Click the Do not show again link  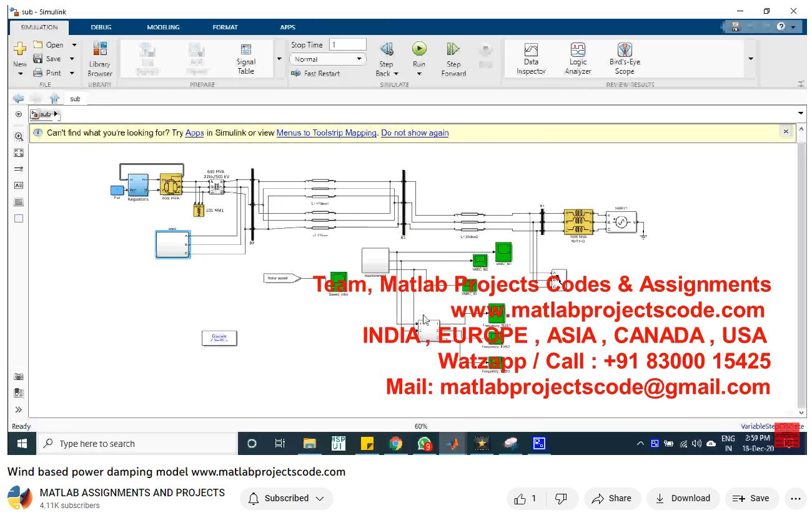pyautogui.click(x=415, y=132)
